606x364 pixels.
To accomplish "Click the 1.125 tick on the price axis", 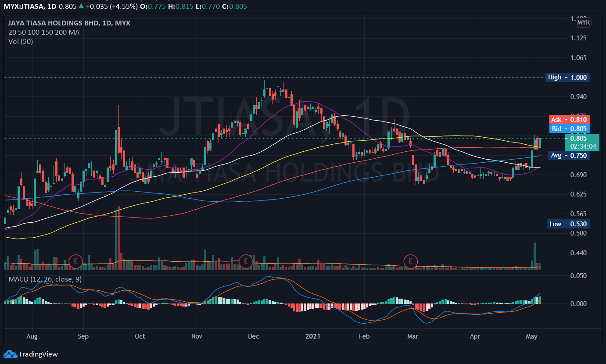I will (x=578, y=38).
